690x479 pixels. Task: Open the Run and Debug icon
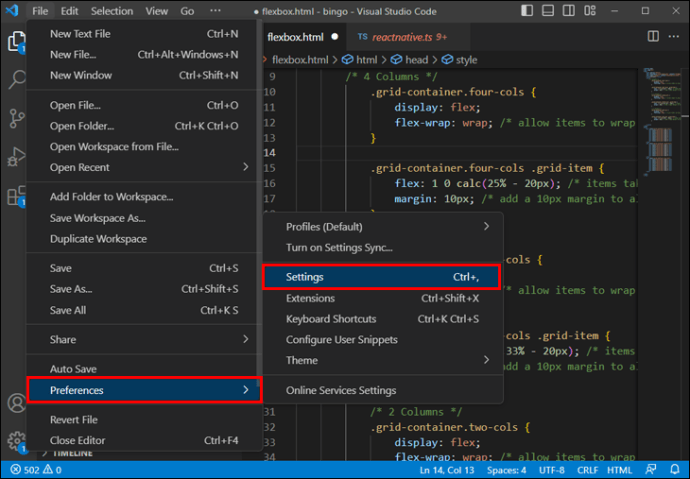click(15, 157)
